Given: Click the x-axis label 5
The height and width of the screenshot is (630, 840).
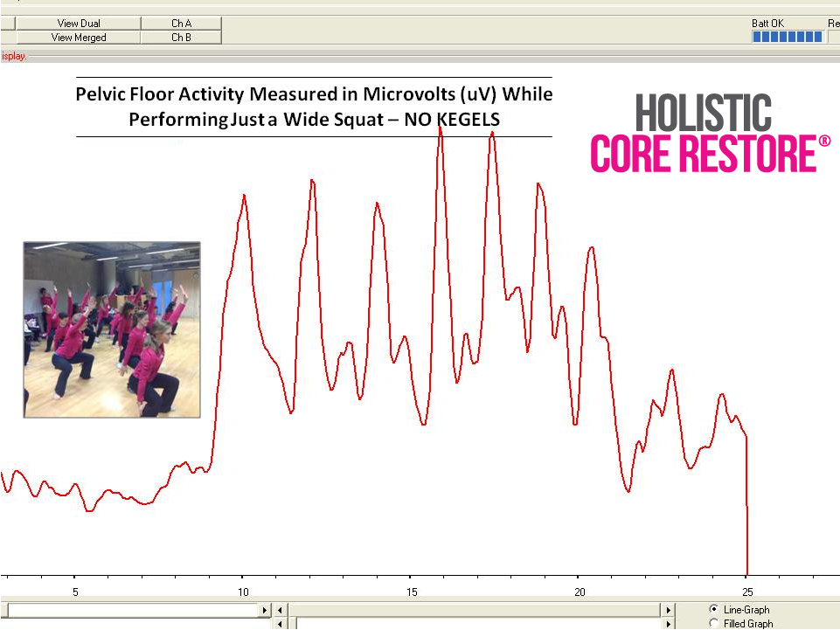Looking at the screenshot, I should coord(75,592).
